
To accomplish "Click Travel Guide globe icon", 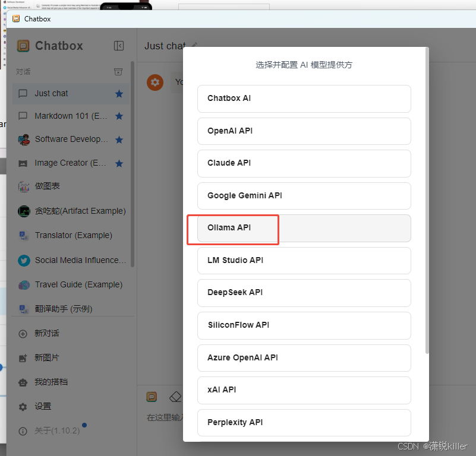I will [24, 285].
